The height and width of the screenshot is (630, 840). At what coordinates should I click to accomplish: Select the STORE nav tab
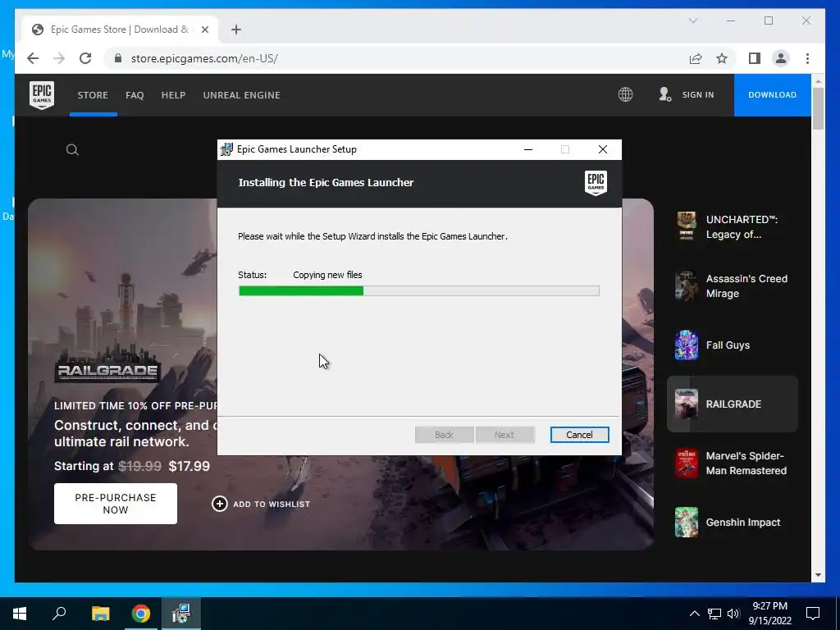[x=93, y=95]
